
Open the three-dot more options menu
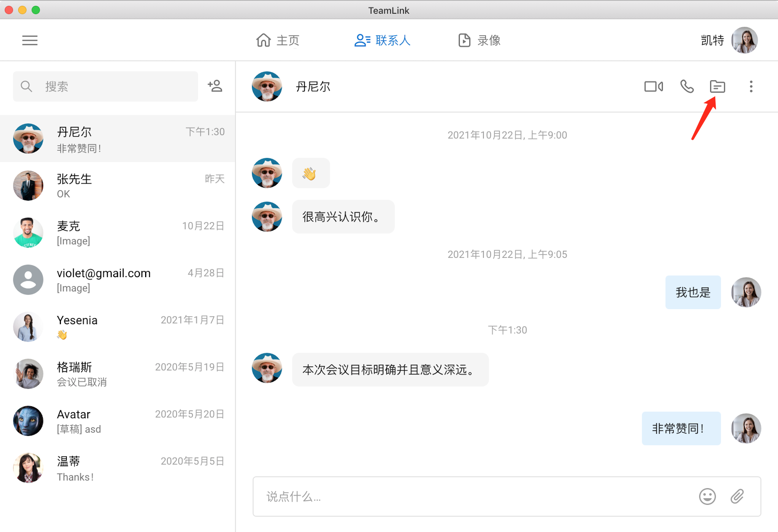coord(751,86)
